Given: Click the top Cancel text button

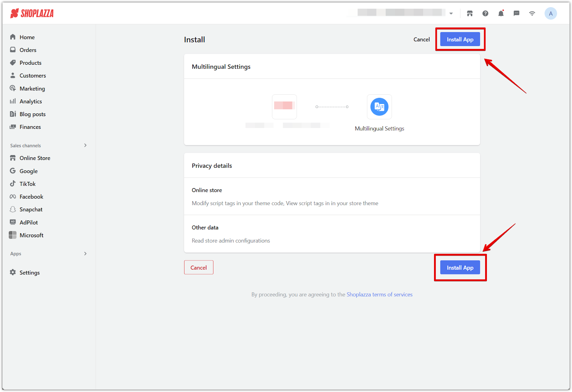Looking at the screenshot, I should click(x=421, y=39).
